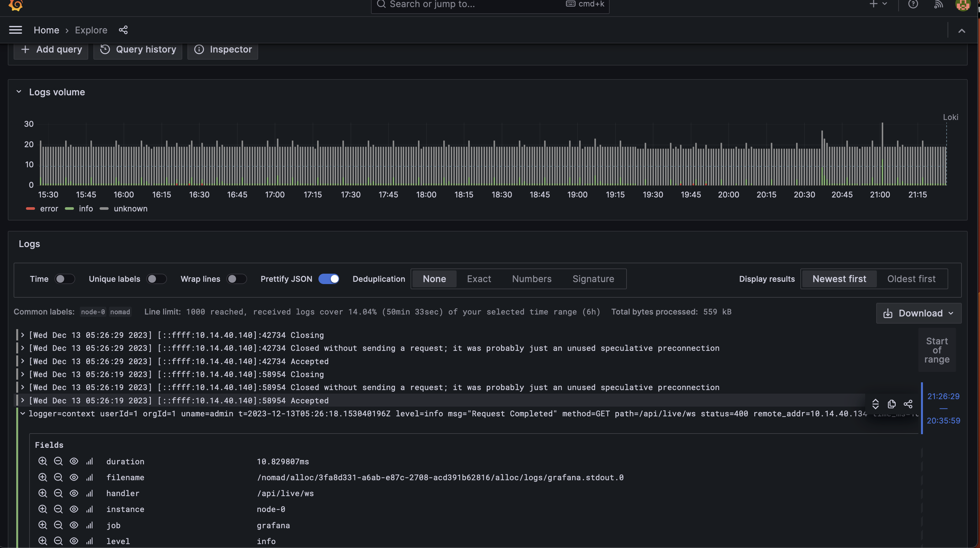This screenshot has height=548, width=980.
Task: Open the Download dropdown
Action: (x=918, y=313)
